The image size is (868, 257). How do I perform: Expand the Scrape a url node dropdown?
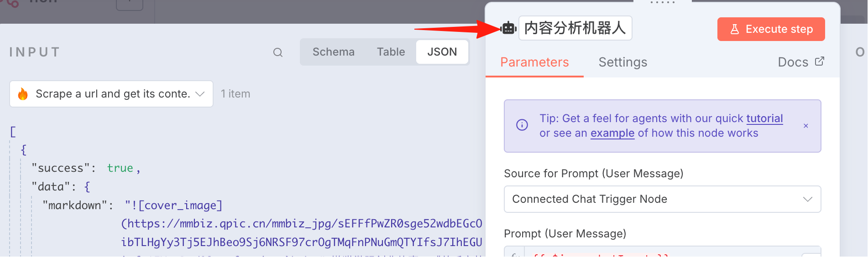point(111,94)
